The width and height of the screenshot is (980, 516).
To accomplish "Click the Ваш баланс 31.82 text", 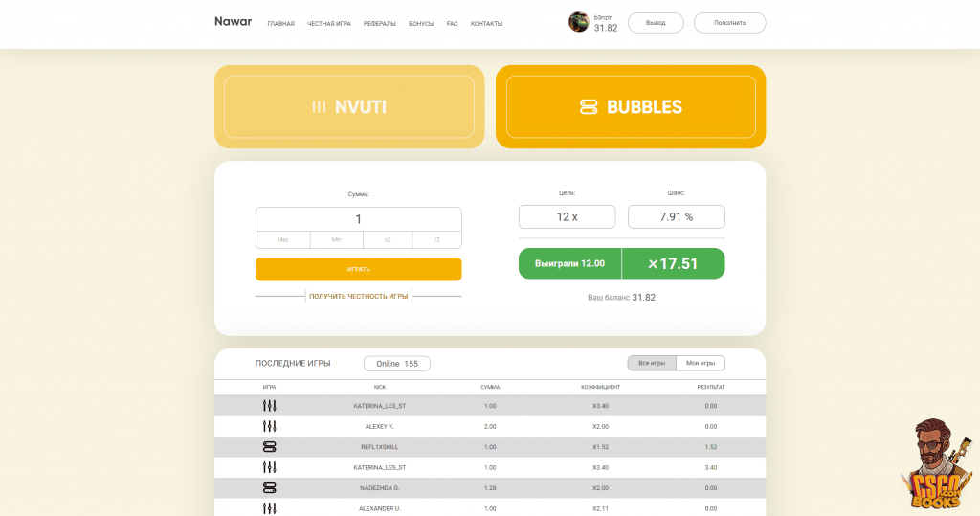I will point(621,297).
